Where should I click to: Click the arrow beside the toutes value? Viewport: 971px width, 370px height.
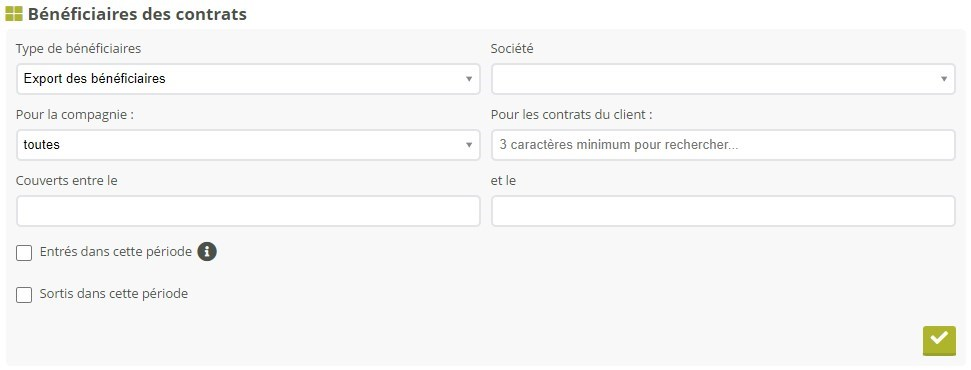pos(469,145)
